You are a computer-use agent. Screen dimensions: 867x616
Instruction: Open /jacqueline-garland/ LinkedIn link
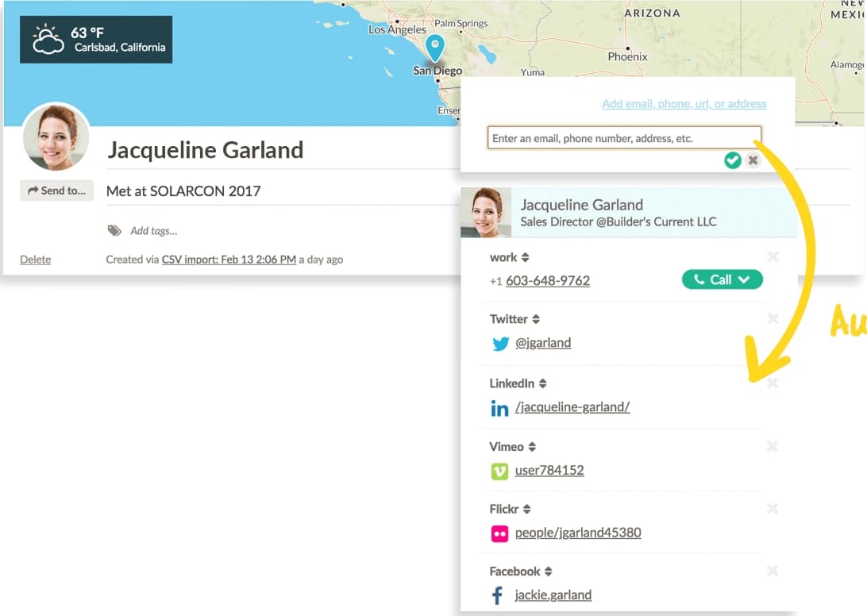[572, 407]
